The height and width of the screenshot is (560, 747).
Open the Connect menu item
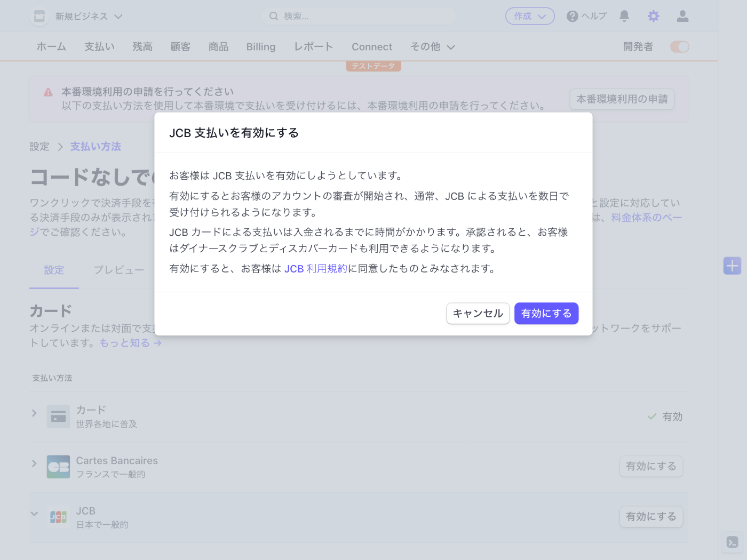[372, 47]
